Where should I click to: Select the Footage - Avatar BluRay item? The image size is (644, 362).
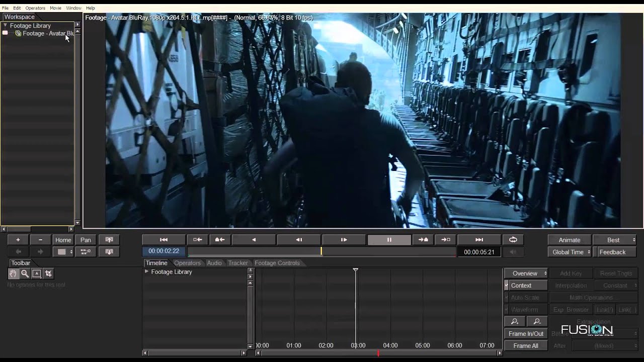(48, 33)
